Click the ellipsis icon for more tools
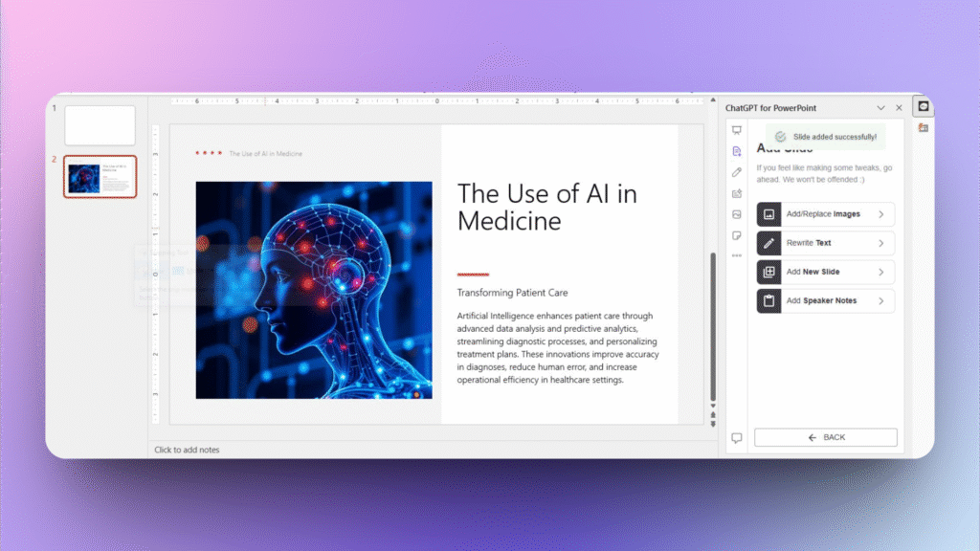 coord(737,256)
